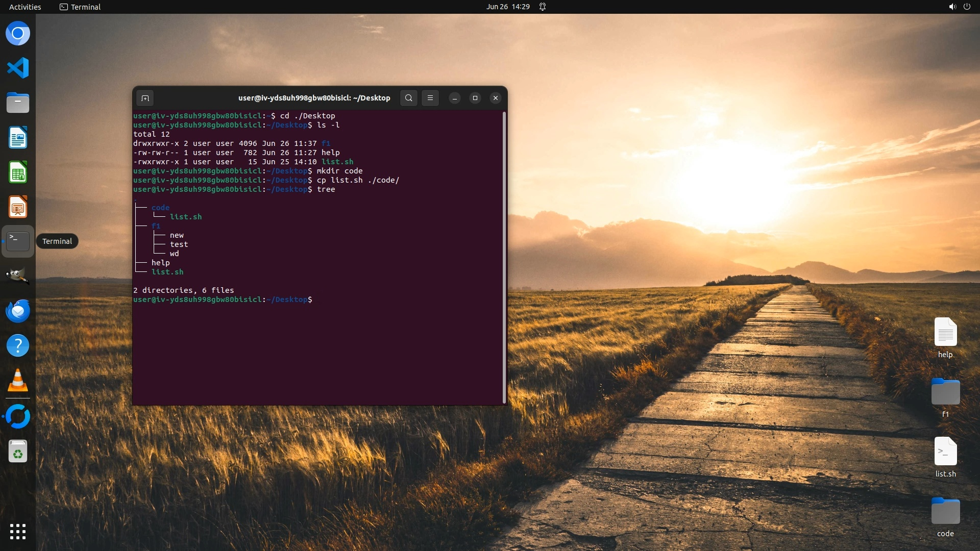Launch GIMP from the dock
Image resolution: width=980 pixels, height=551 pixels.
pyautogui.click(x=18, y=275)
